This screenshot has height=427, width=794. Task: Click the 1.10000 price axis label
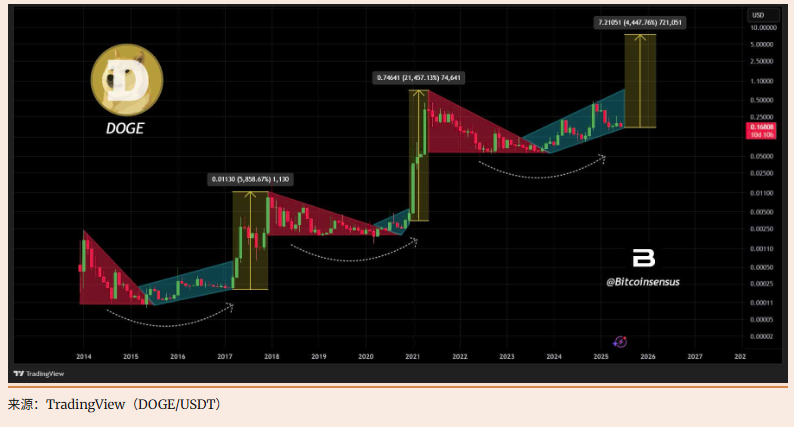point(762,81)
